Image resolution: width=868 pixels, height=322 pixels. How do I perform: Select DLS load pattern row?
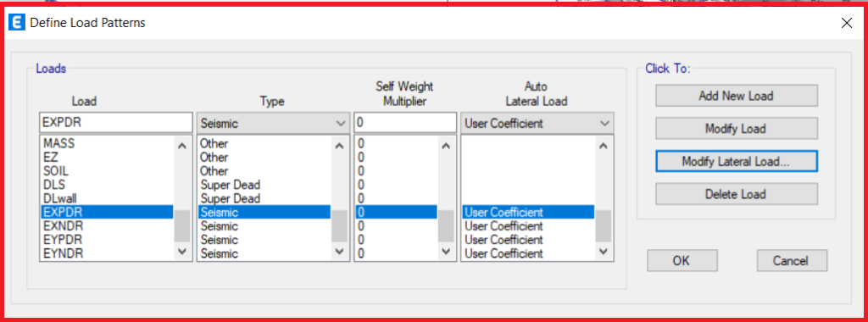(108, 185)
